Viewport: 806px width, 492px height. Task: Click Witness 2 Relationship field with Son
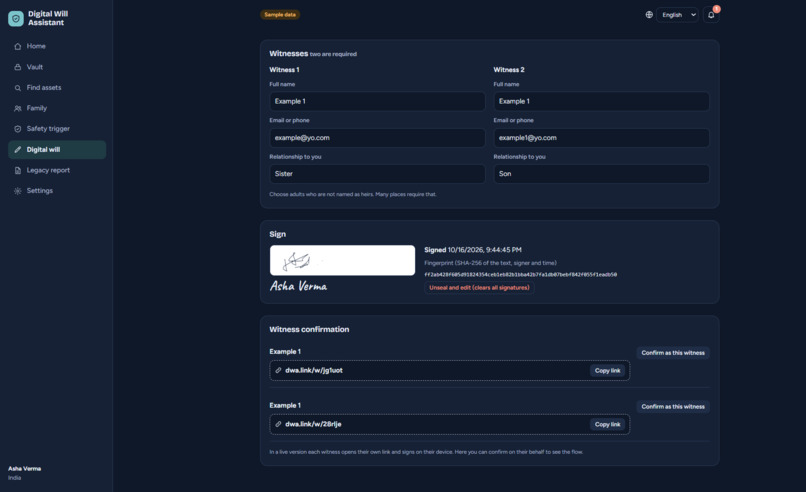pyautogui.click(x=601, y=174)
